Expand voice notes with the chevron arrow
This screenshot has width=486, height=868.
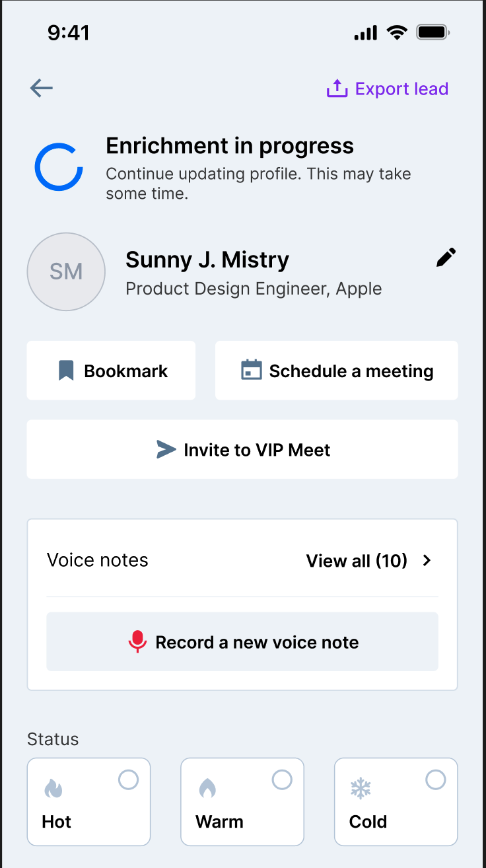point(427,561)
